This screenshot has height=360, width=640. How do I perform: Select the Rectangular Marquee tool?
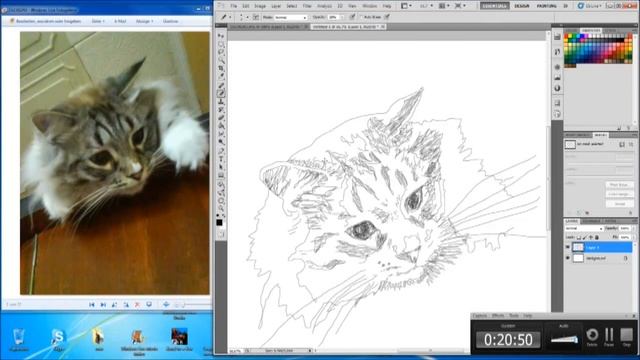(x=221, y=44)
